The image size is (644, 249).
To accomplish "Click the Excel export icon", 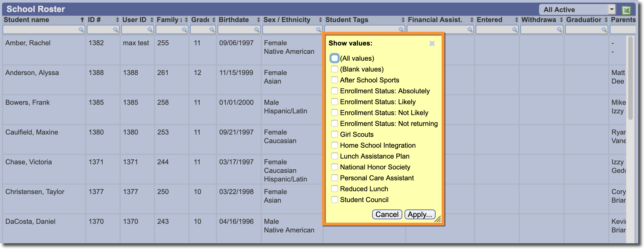I will pyautogui.click(x=626, y=10).
